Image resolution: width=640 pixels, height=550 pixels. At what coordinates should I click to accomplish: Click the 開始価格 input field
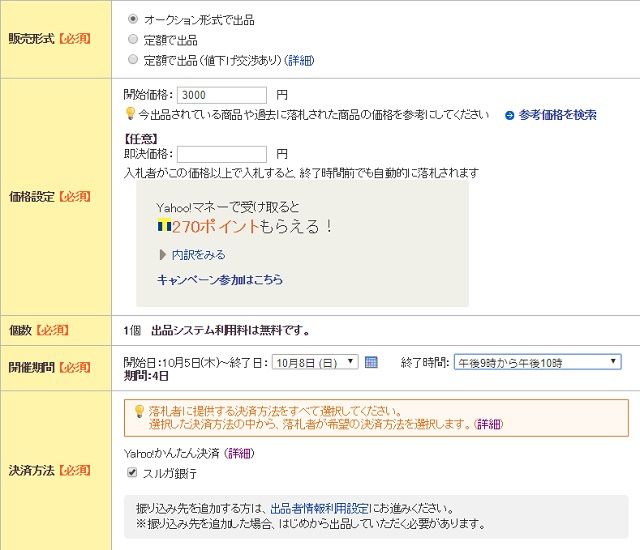222,95
